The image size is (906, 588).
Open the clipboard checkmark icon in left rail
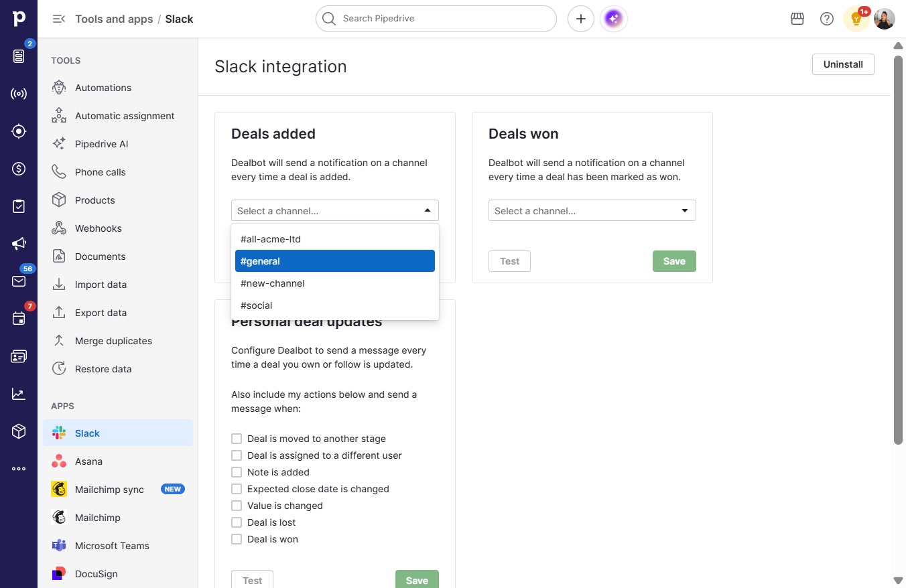click(19, 206)
